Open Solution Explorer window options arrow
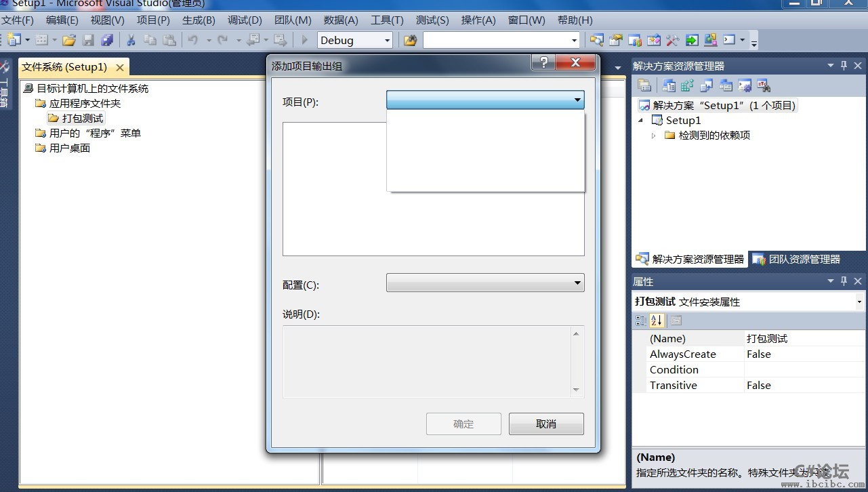Viewport: 868px width, 492px height. click(x=831, y=66)
